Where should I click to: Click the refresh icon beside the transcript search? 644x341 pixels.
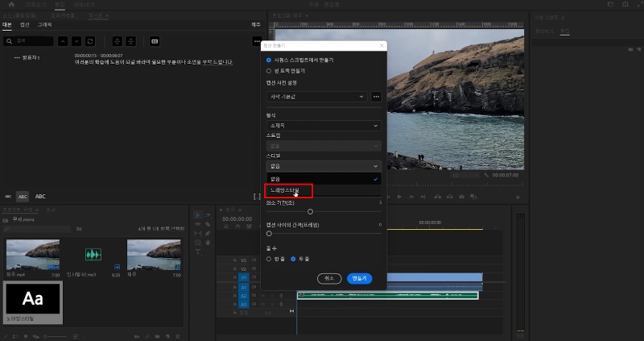click(91, 40)
